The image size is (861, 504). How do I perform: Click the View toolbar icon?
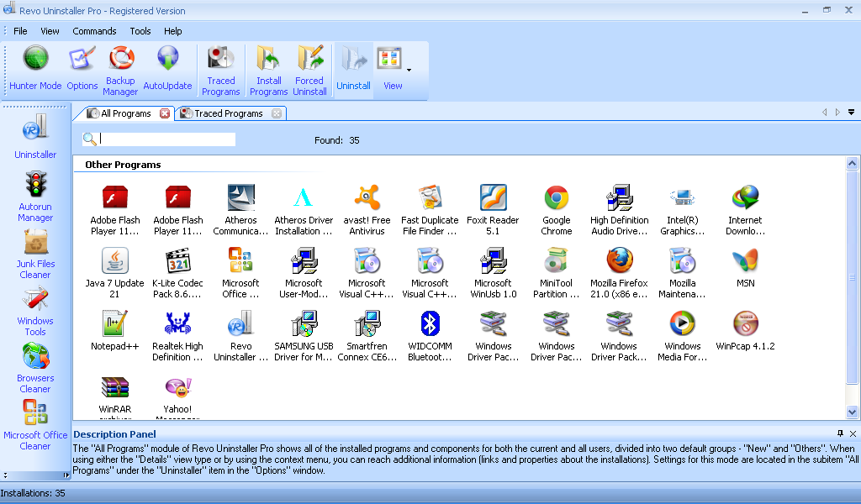[390, 69]
